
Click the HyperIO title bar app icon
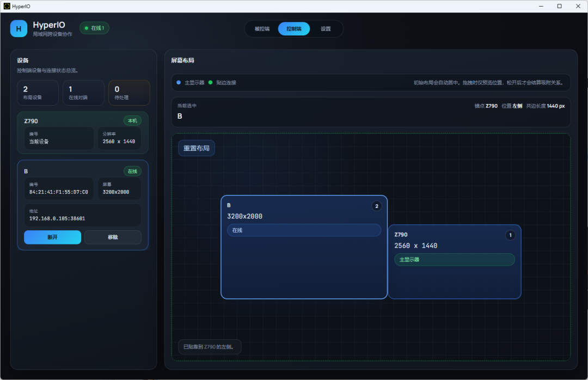point(7,6)
